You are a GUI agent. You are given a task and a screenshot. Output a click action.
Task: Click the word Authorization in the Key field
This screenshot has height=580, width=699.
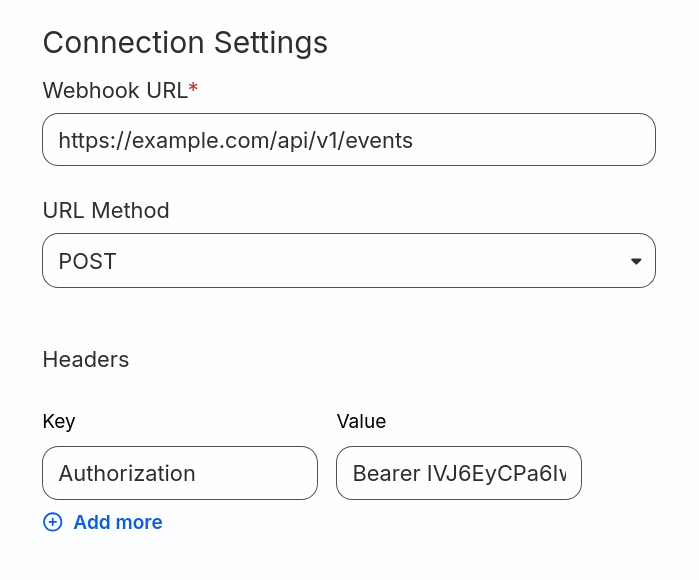pos(127,473)
